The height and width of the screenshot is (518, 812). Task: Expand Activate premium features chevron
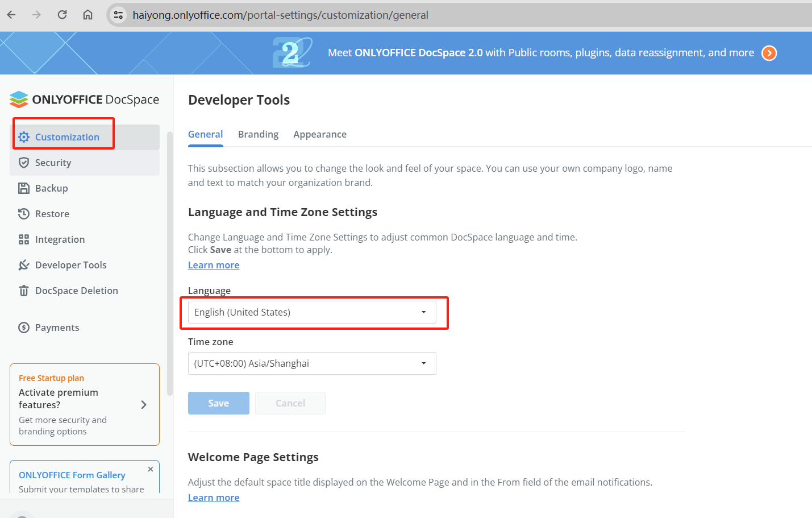(x=144, y=405)
